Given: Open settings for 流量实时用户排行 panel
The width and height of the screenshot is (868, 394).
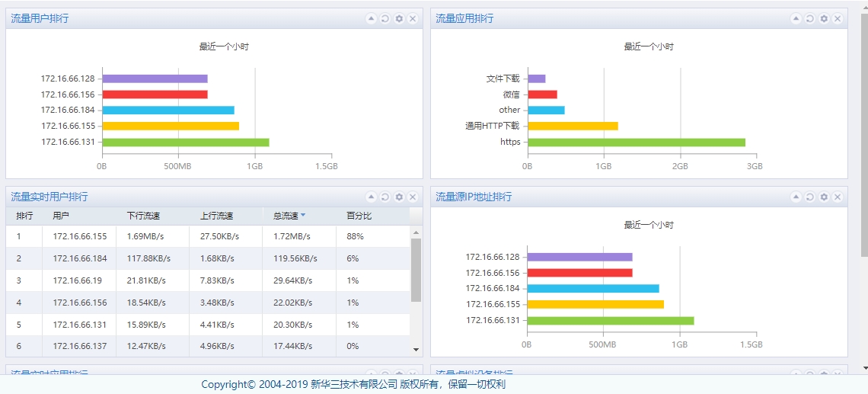Looking at the screenshot, I should [399, 197].
